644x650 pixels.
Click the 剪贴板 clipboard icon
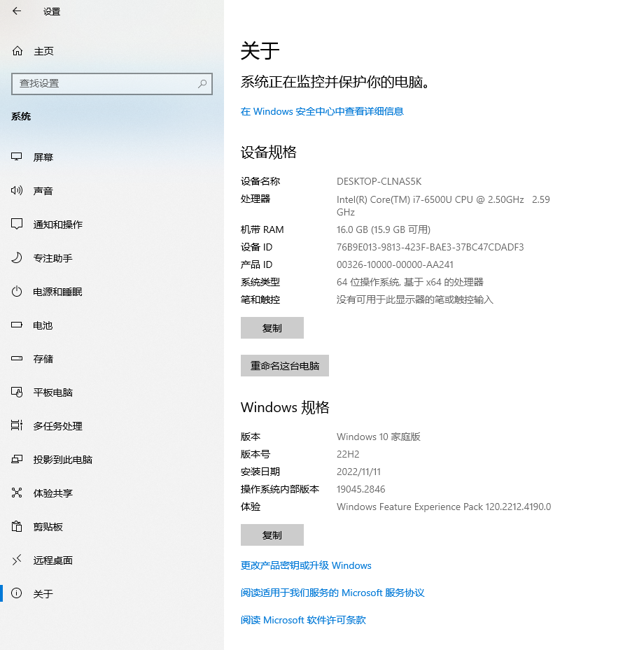(17, 526)
